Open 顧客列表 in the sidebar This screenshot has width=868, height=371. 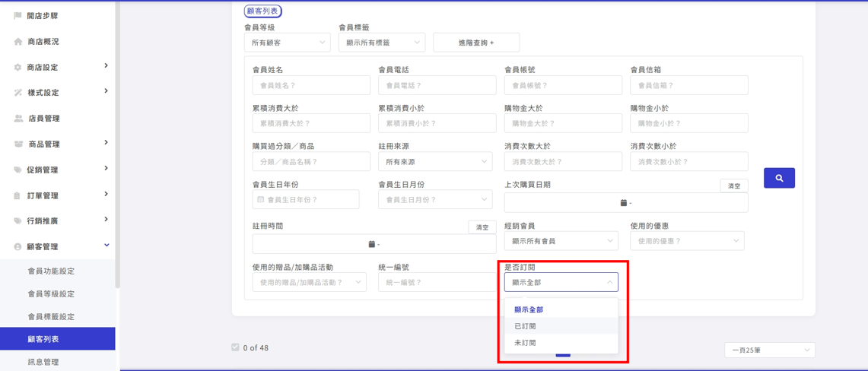tap(58, 339)
